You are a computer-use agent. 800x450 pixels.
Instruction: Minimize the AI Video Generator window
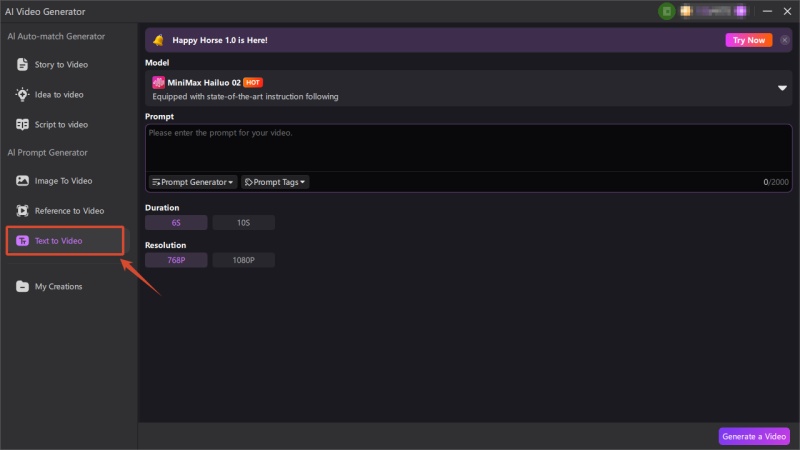click(x=767, y=11)
